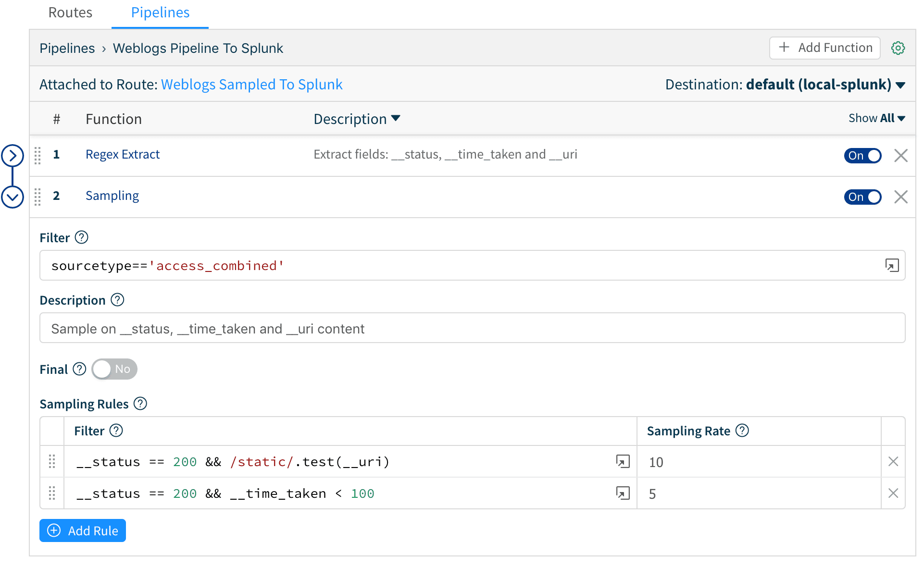Switch to the Routes tab
Viewport: 924px width, 567px height.
70,12
